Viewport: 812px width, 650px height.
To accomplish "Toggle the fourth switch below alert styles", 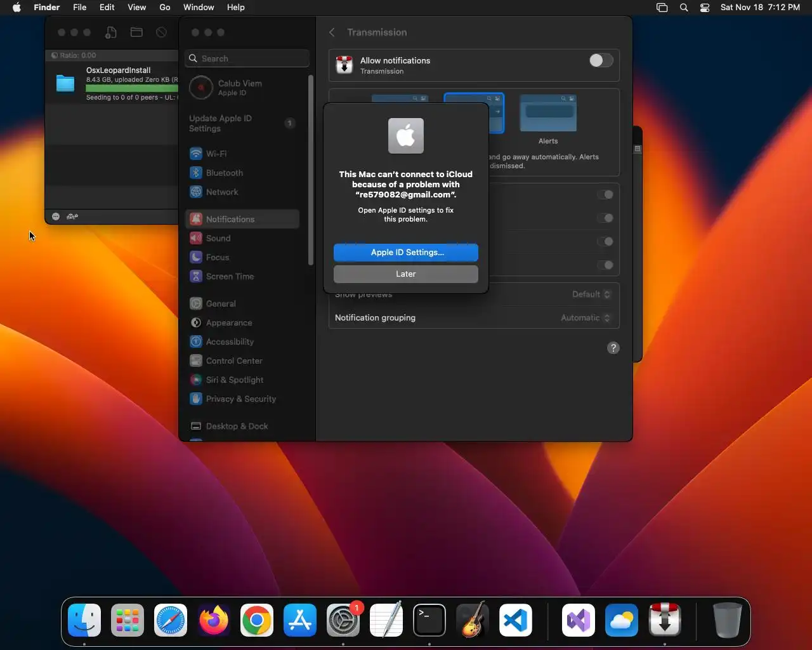I will (605, 265).
